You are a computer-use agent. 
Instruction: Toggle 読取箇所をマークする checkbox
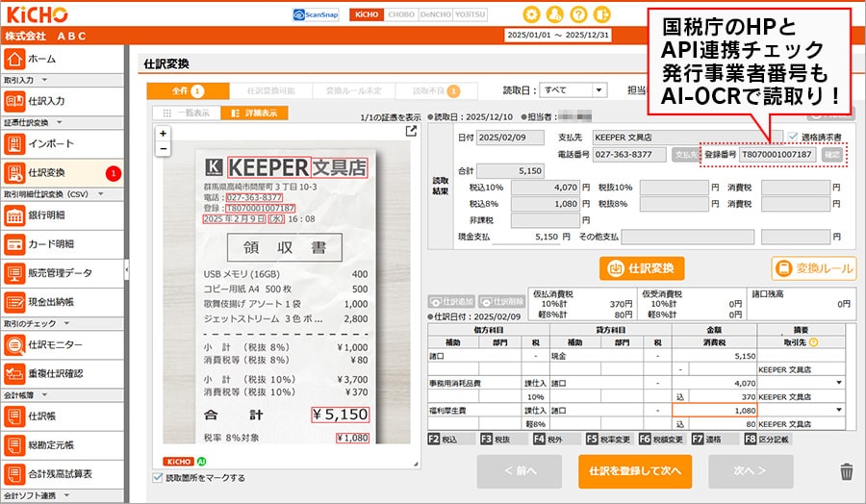coord(158,478)
